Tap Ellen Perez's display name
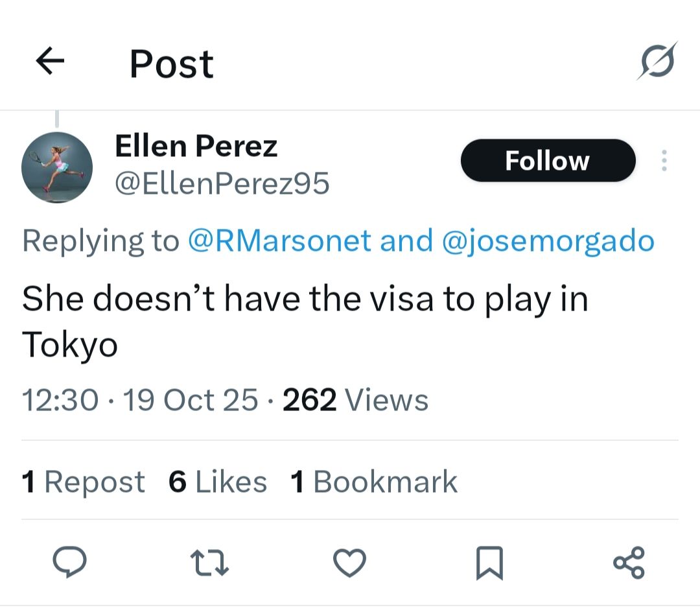Viewport: 700px width, 612px height. 196,146
